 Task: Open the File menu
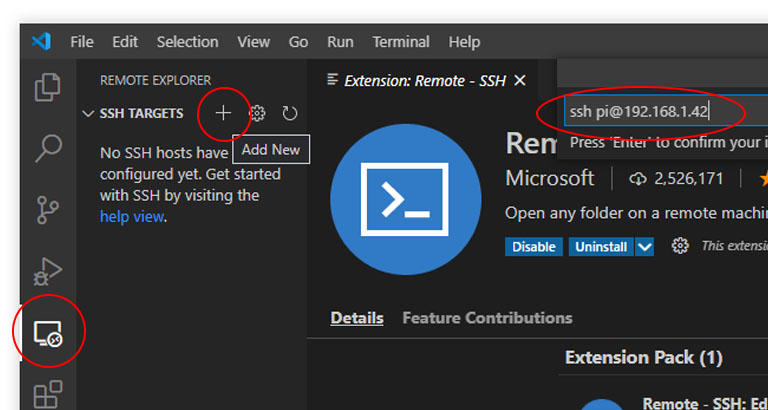pos(82,42)
